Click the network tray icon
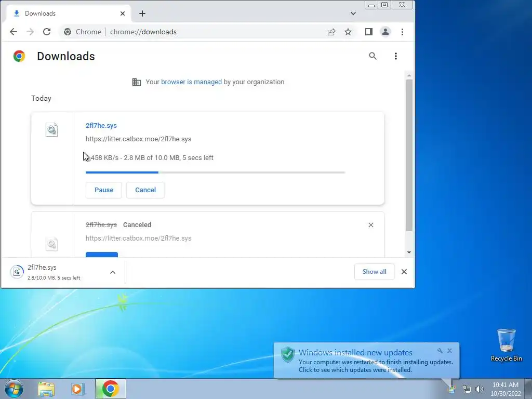Screen dimensions: 532x399 point(467,389)
